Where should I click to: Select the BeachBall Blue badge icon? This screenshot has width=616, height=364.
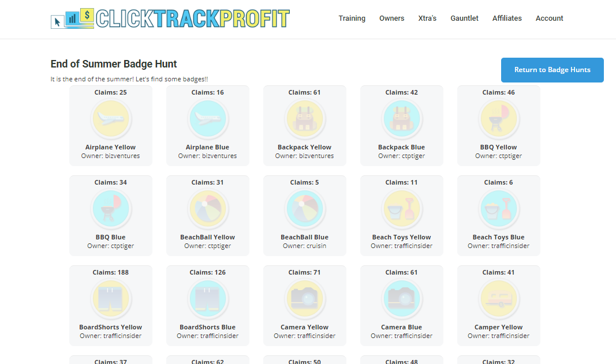click(x=305, y=208)
